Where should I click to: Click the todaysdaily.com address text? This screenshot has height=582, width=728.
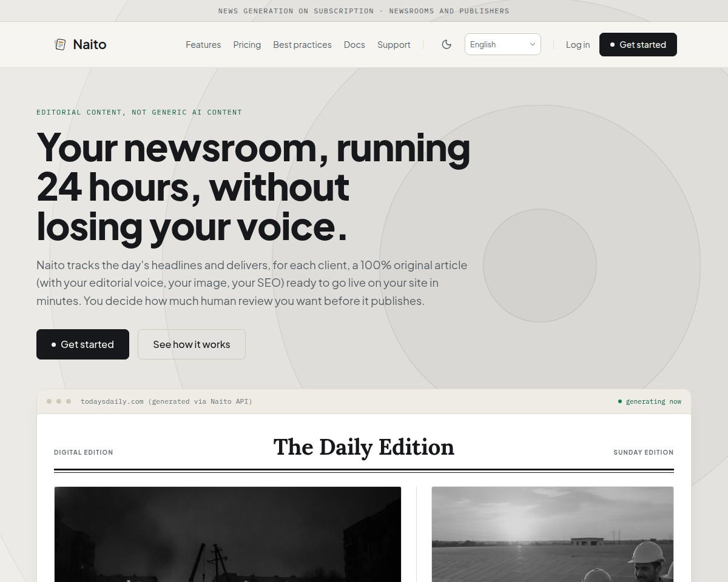166,401
